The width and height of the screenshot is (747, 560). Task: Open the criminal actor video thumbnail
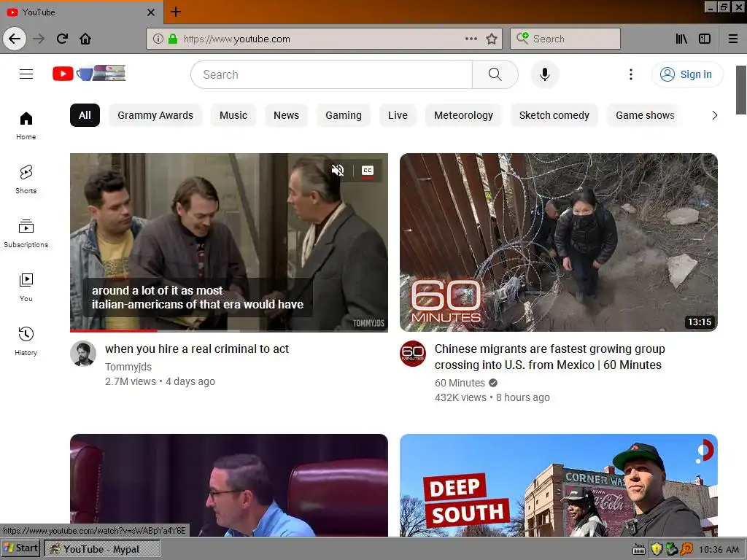pos(228,242)
